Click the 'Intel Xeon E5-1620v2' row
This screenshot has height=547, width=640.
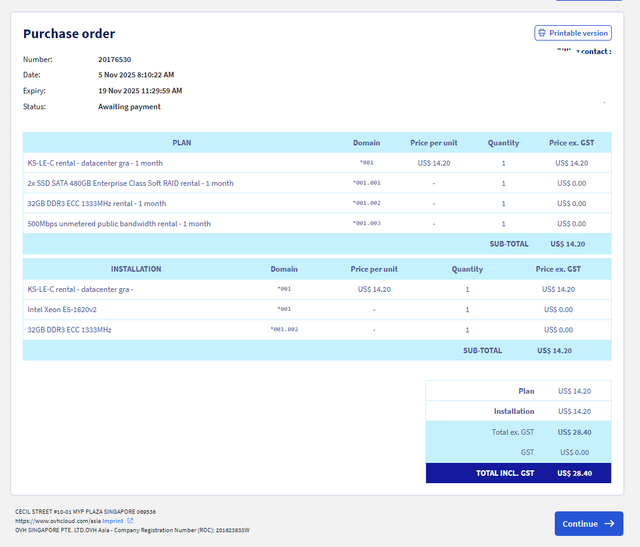[317, 309]
